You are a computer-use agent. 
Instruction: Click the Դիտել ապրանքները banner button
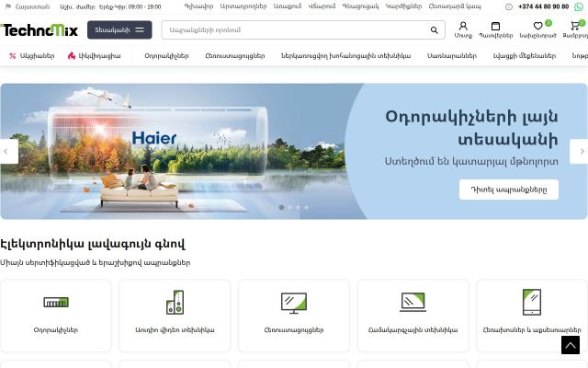[x=508, y=190]
